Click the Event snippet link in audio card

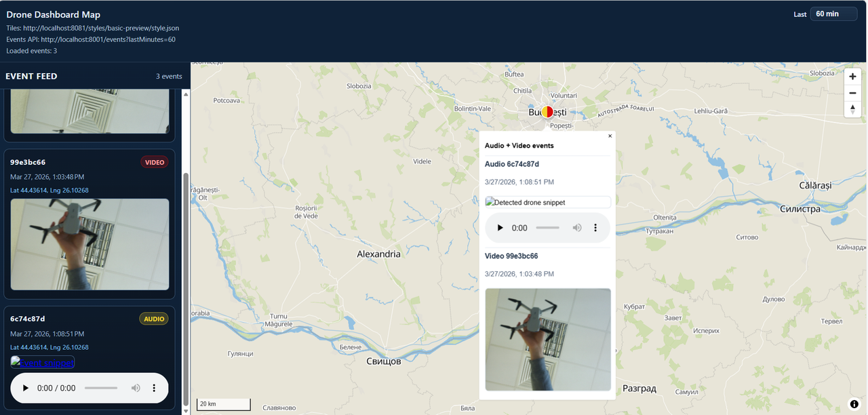pos(43,363)
